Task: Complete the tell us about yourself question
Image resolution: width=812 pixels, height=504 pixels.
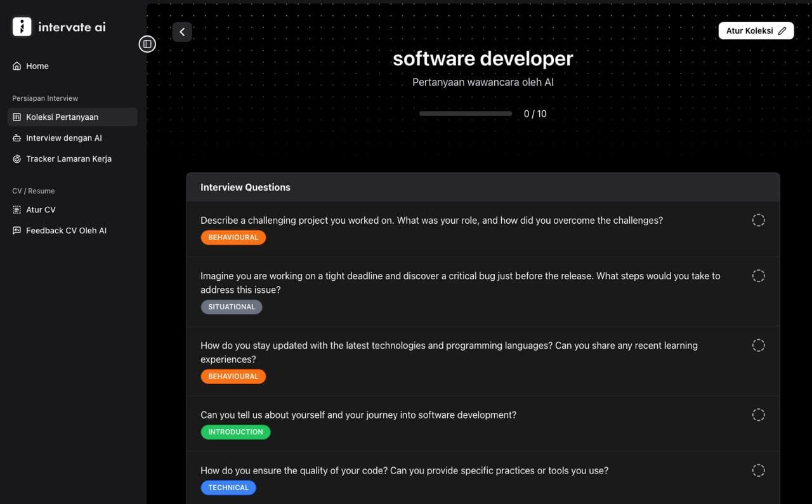Action: pos(759,415)
